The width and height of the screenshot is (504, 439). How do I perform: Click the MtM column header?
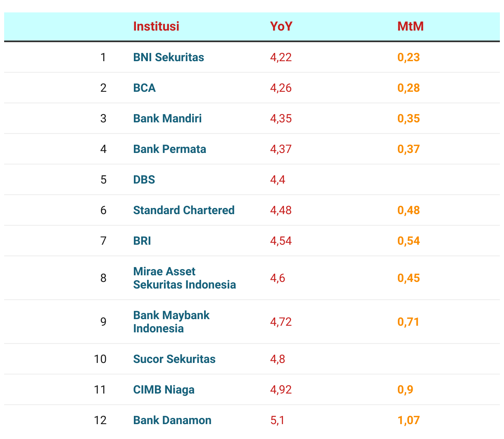click(x=410, y=26)
